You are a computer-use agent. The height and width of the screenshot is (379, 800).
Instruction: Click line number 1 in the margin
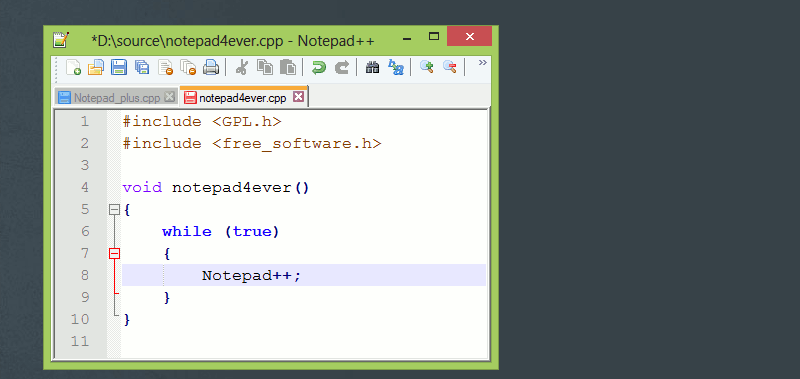(x=84, y=122)
